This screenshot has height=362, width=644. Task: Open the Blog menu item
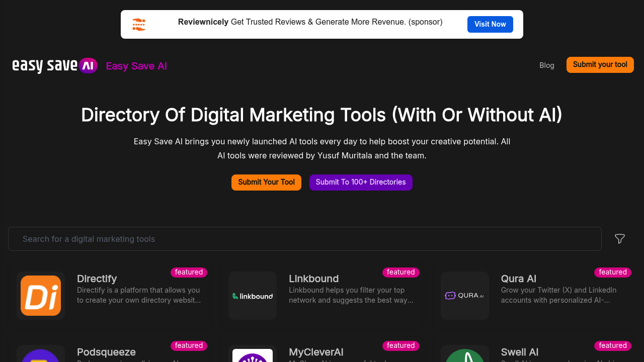click(x=546, y=65)
